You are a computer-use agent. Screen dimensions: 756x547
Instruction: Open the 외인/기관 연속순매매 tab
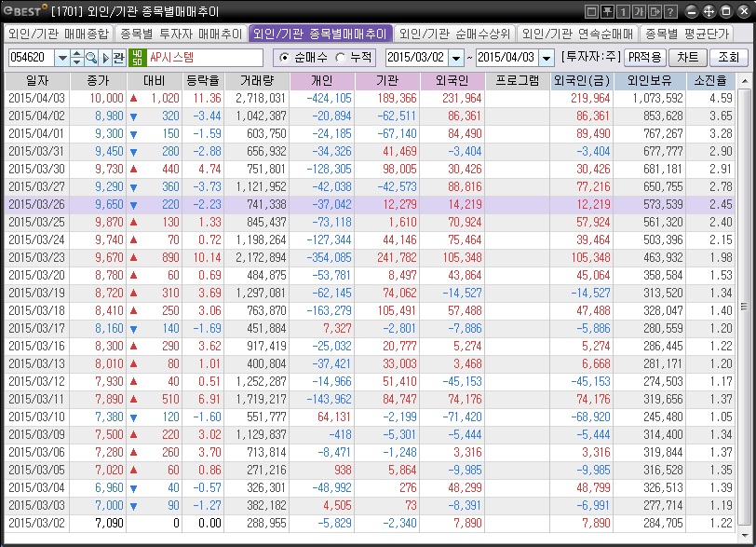(x=577, y=34)
